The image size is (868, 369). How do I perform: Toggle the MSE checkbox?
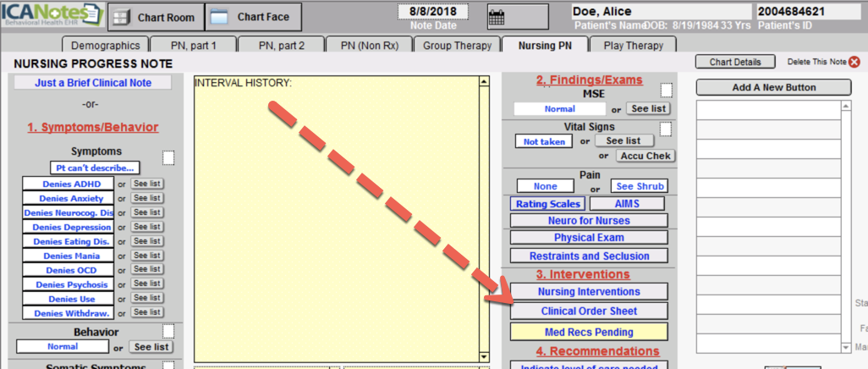pyautogui.click(x=666, y=89)
